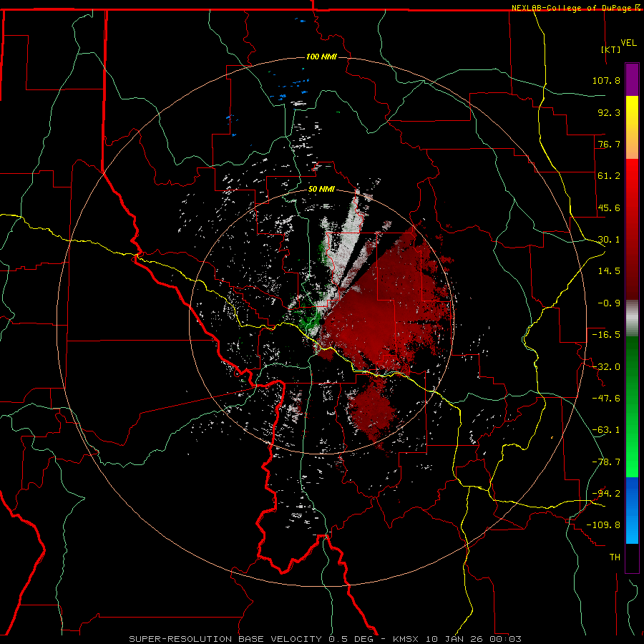The width and height of the screenshot is (644, 644).
Task: Click the 50 NMI range ring label
Action: (x=321, y=190)
